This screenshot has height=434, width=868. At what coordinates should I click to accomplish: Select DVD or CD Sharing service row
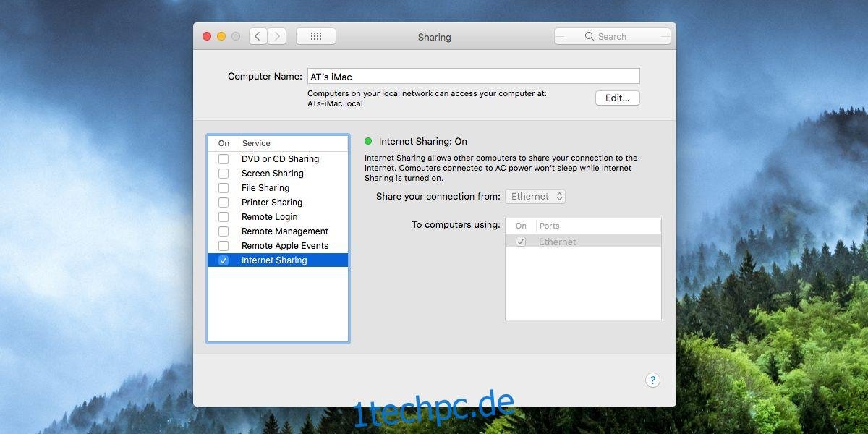pyautogui.click(x=278, y=159)
